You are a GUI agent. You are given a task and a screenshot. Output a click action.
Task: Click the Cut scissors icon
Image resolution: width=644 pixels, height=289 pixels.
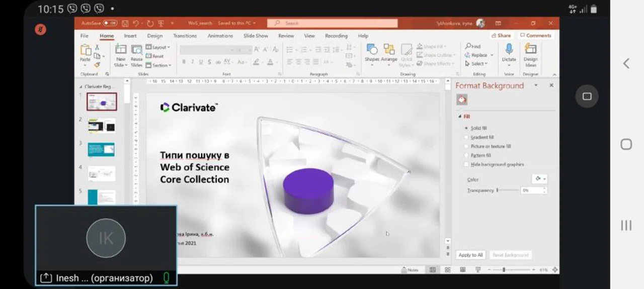[97, 47]
